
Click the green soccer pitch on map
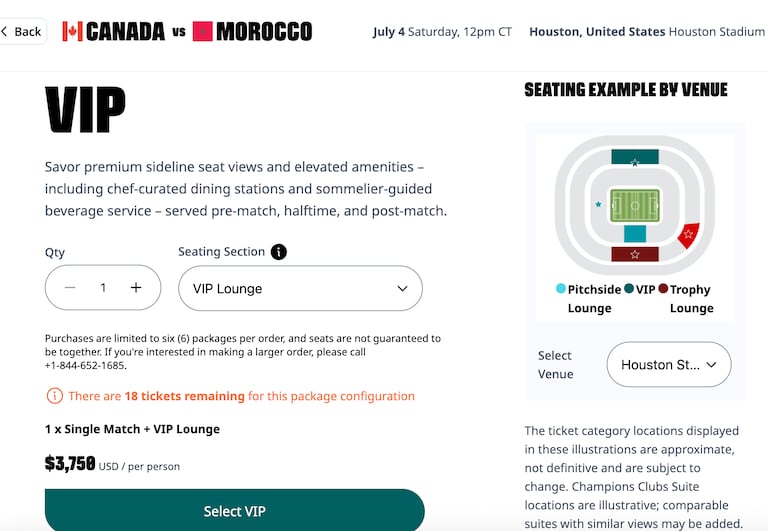click(x=635, y=206)
